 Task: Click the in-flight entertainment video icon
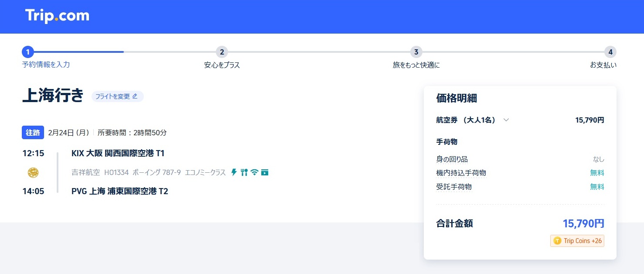click(x=265, y=172)
